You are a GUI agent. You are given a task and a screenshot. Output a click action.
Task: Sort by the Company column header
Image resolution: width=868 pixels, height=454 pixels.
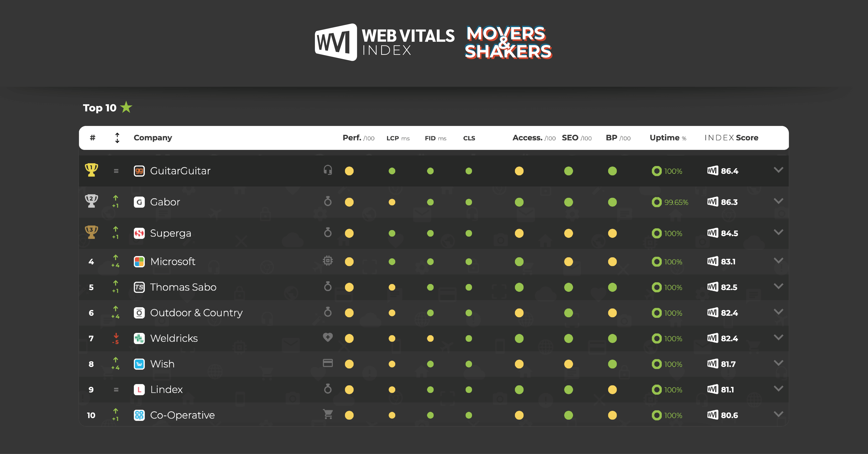coord(153,138)
